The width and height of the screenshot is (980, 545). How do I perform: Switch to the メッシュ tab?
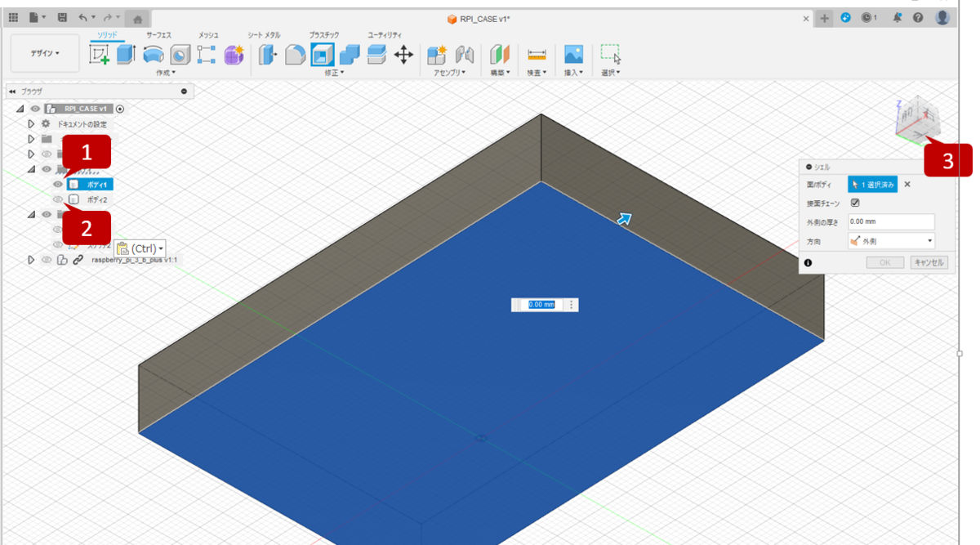pos(209,35)
